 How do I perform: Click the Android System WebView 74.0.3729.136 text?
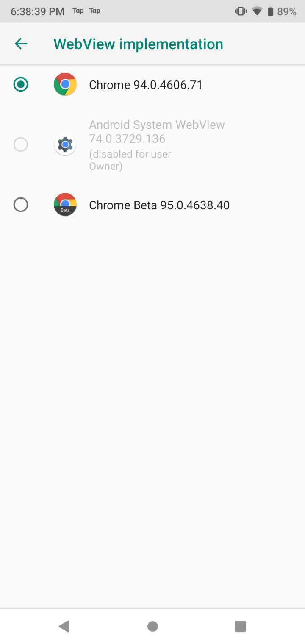[x=157, y=132]
